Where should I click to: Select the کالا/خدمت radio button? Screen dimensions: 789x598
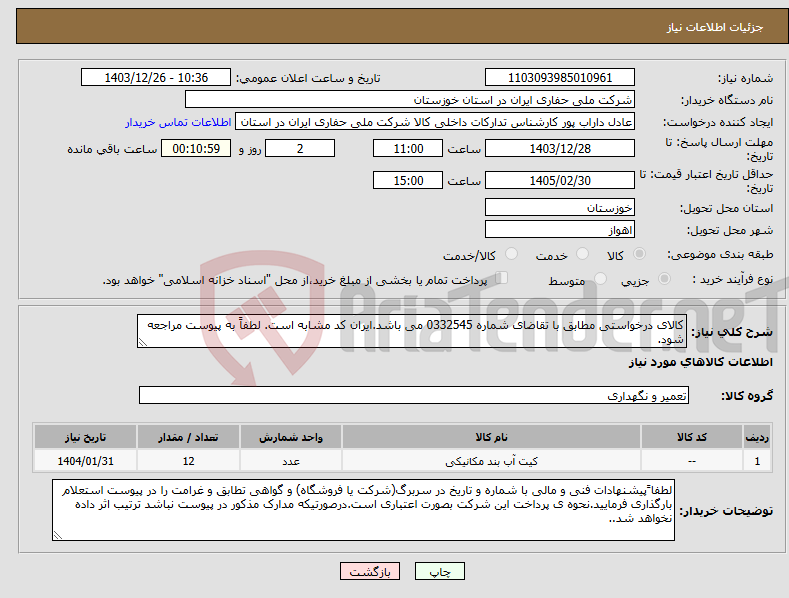click(x=511, y=254)
